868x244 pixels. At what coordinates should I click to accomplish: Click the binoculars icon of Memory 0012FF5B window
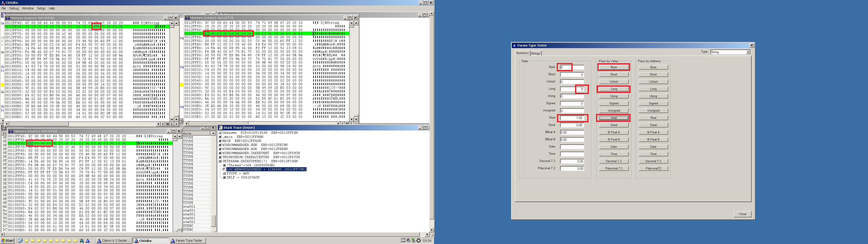coord(7,18)
